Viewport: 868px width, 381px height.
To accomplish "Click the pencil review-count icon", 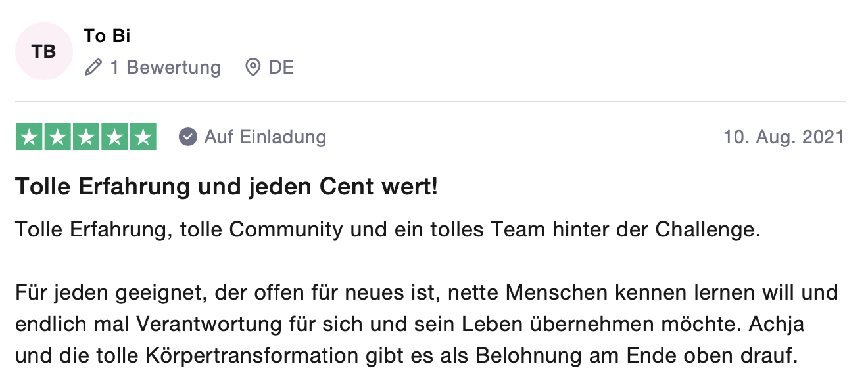I will 93,67.
